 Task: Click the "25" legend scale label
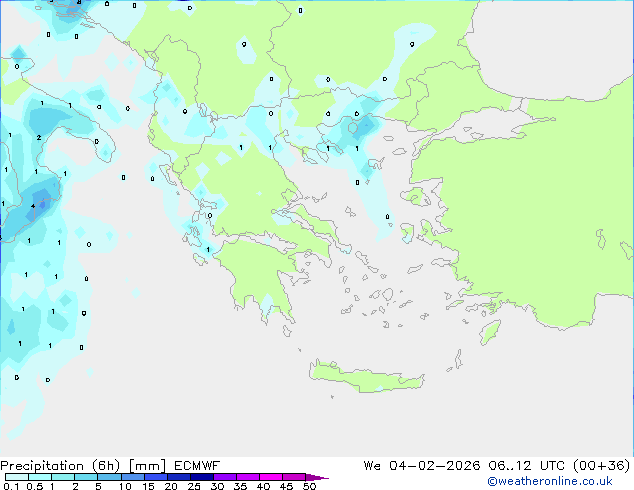click(194, 486)
